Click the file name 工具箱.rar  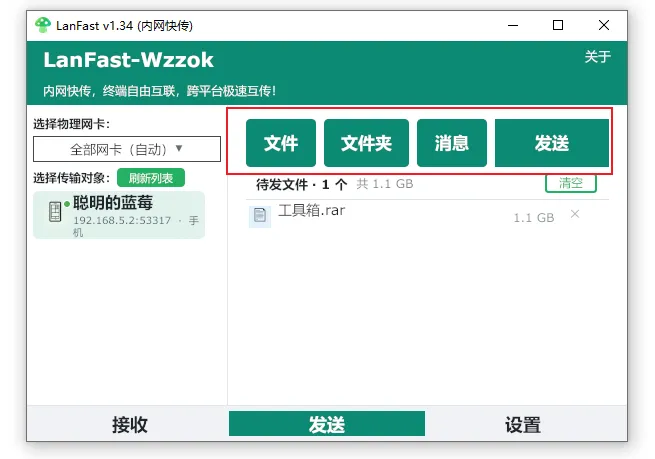[312, 210]
